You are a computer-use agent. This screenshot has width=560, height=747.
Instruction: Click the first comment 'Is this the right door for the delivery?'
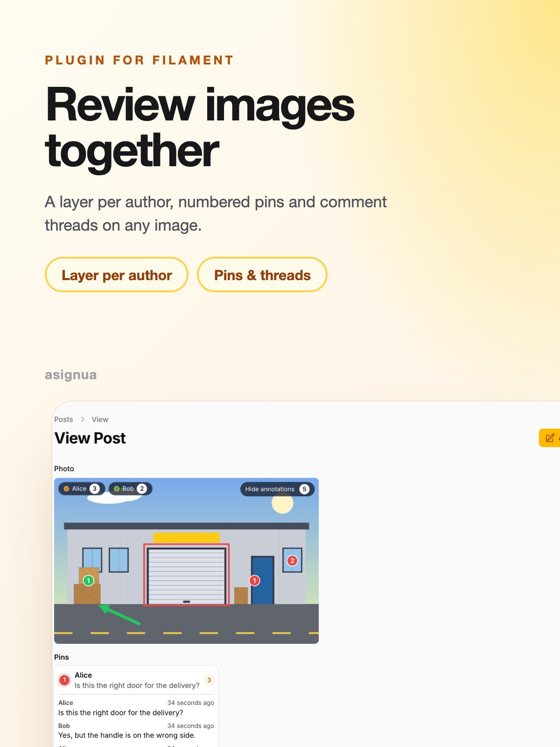pos(120,713)
